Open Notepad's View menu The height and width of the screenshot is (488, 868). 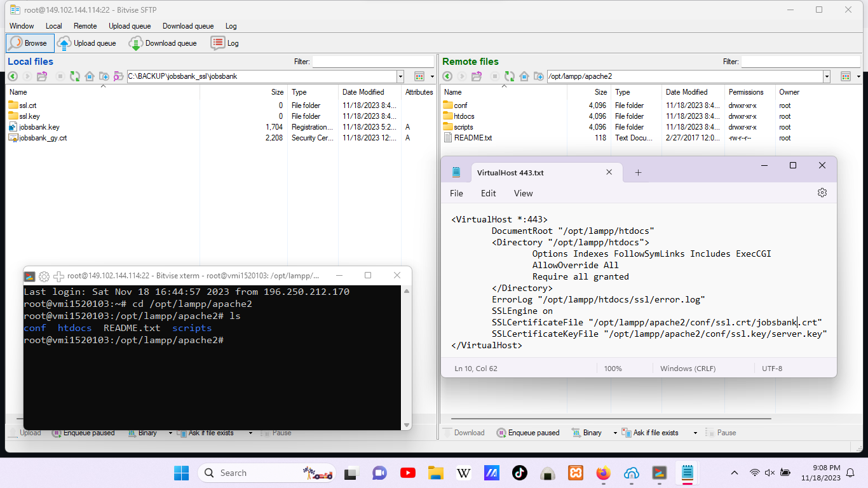click(x=523, y=193)
